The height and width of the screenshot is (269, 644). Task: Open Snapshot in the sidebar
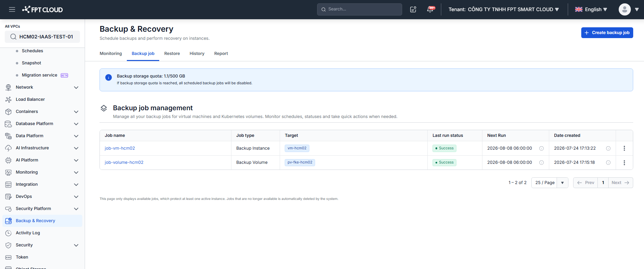click(x=31, y=63)
